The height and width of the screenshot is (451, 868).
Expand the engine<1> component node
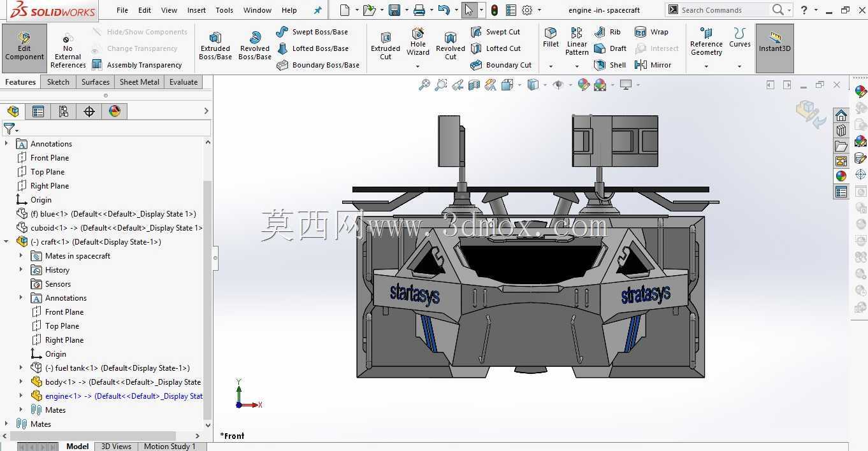pyautogui.click(x=21, y=396)
